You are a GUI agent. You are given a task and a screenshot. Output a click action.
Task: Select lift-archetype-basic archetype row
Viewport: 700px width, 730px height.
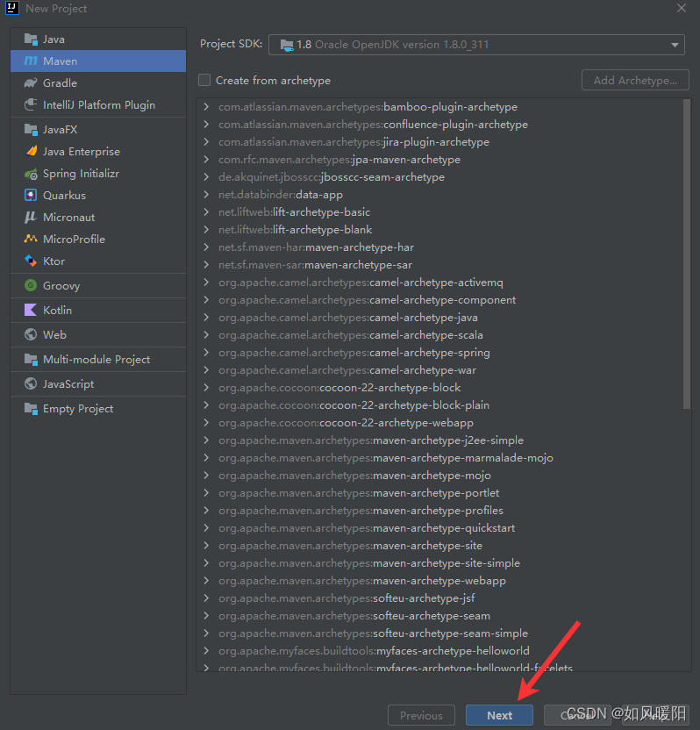coord(439,212)
